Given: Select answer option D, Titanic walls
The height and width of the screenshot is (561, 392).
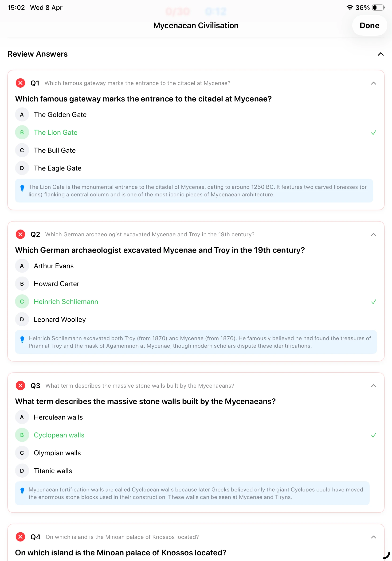Looking at the screenshot, I should (x=53, y=471).
